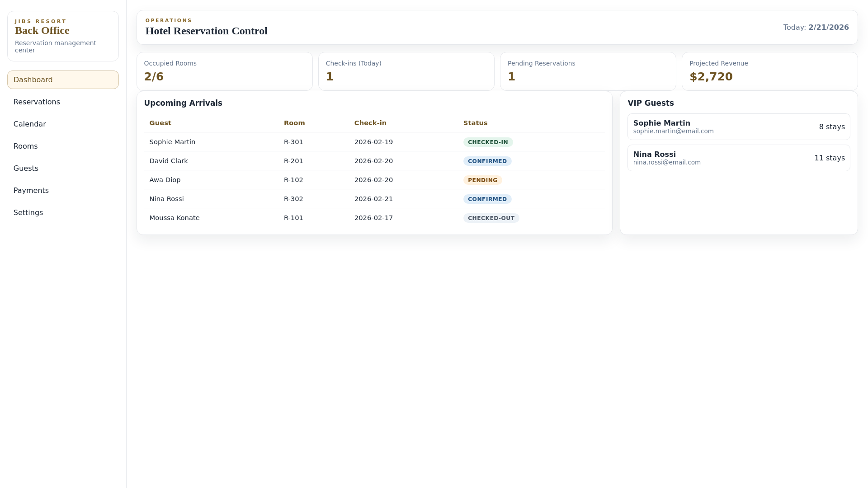Click check-in date 2026-02-19

tap(373, 142)
